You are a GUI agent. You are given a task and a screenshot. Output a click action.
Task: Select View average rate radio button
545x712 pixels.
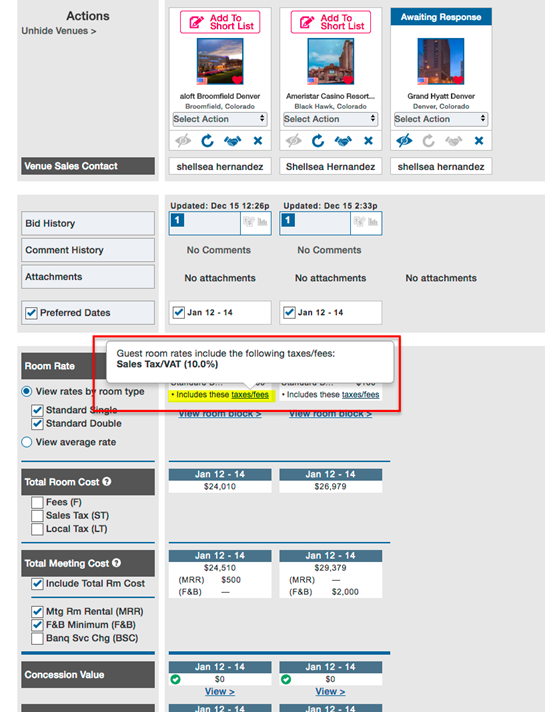coord(27,442)
